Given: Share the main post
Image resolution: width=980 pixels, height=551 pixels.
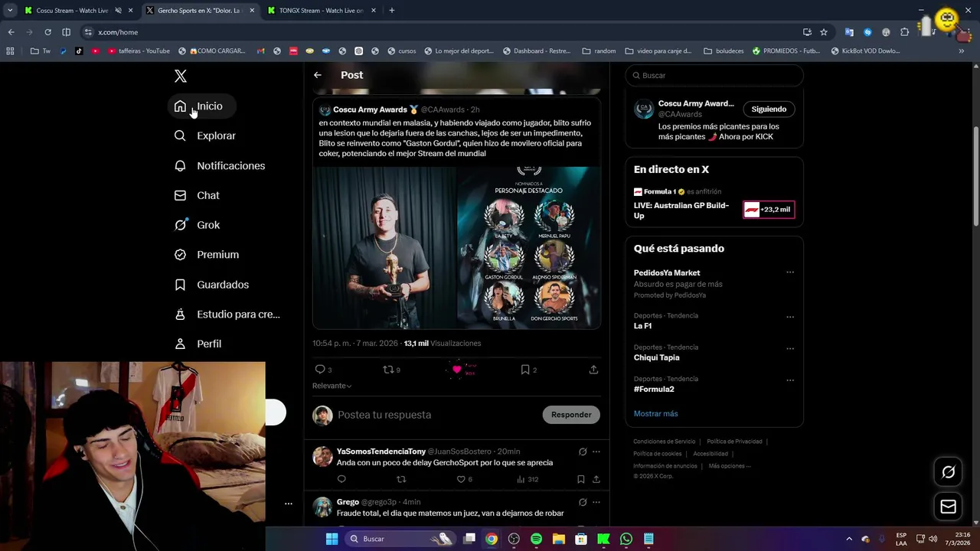Looking at the screenshot, I should (593, 370).
